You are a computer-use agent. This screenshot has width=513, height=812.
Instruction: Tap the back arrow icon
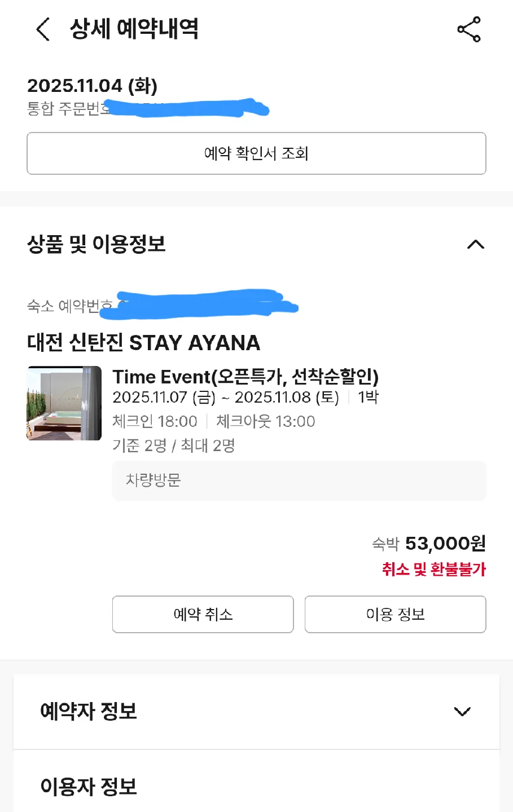(43, 29)
